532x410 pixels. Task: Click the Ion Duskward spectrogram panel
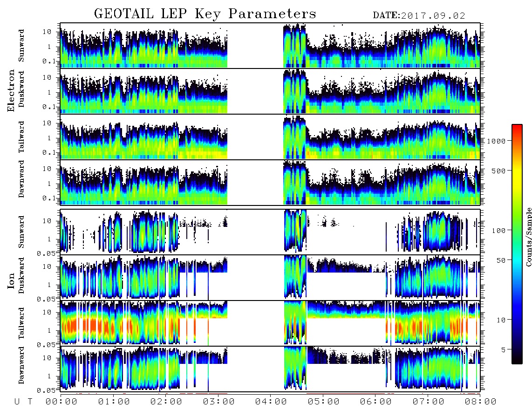point(270,277)
